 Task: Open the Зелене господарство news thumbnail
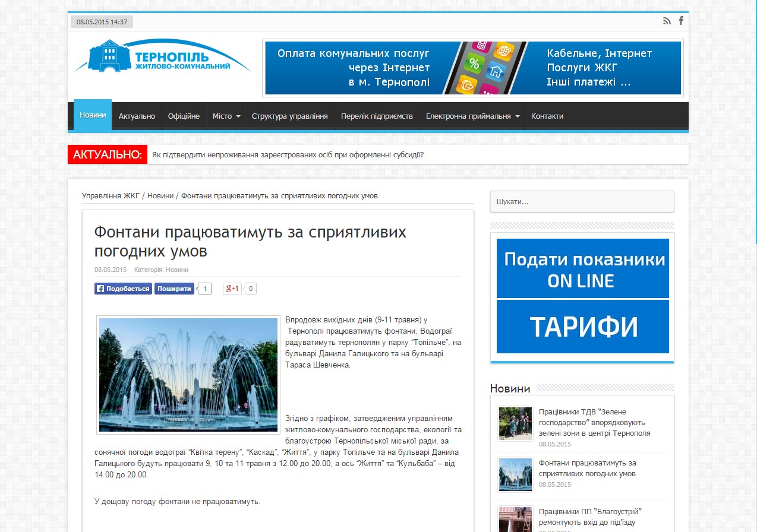coord(515,423)
